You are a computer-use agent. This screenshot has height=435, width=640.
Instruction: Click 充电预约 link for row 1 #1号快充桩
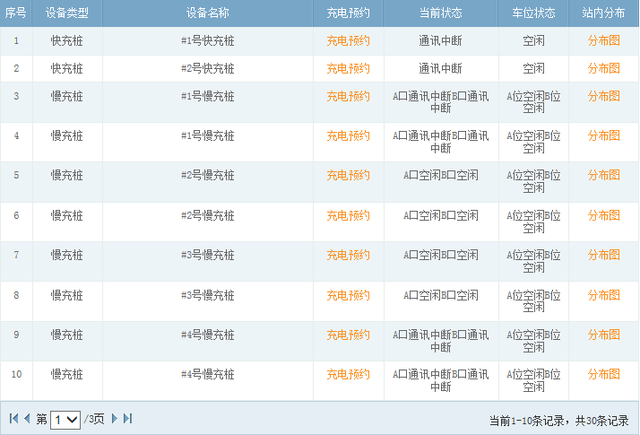coord(348,41)
